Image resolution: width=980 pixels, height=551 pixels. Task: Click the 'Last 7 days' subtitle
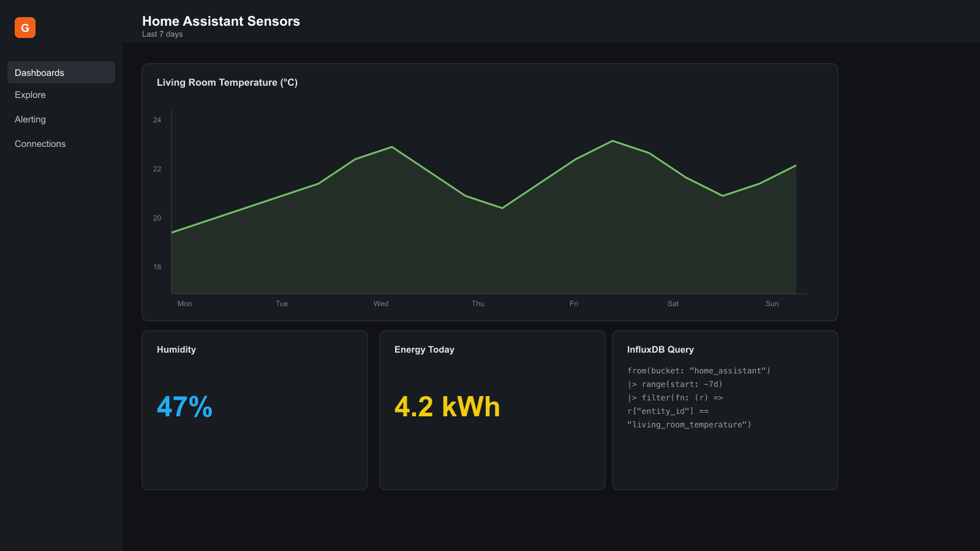coord(162,34)
